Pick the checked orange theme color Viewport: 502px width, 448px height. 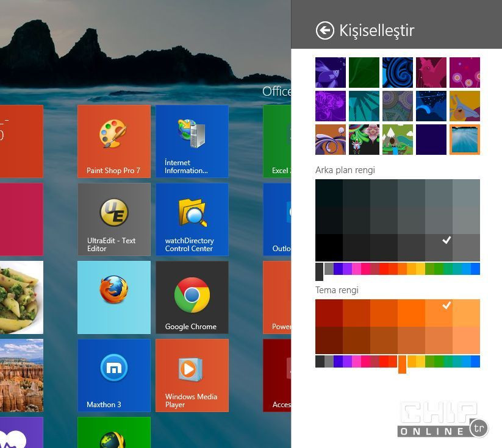pos(439,313)
